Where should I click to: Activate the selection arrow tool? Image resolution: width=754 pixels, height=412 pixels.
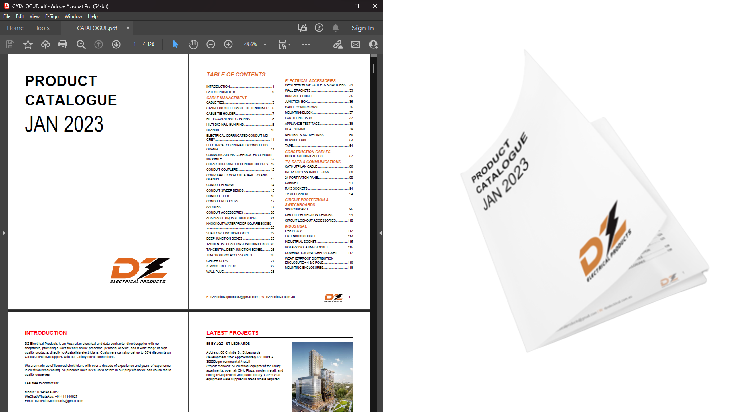tap(176, 45)
